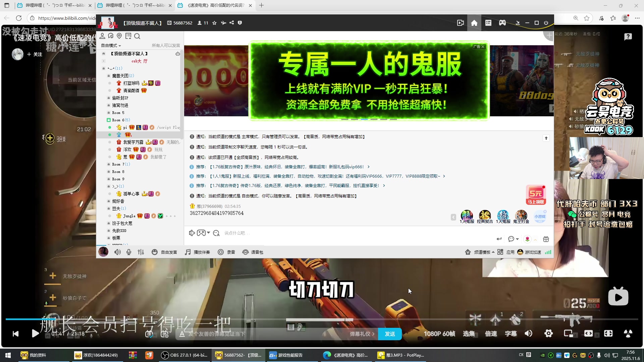Open the search icon above the channel list
This screenshot has height=362, width=644.
137,36
